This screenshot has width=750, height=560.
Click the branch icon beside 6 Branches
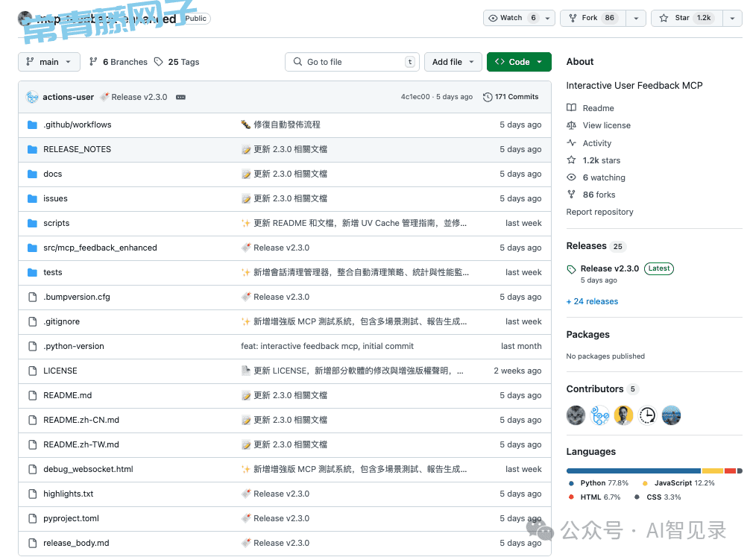tap(93, 62)
